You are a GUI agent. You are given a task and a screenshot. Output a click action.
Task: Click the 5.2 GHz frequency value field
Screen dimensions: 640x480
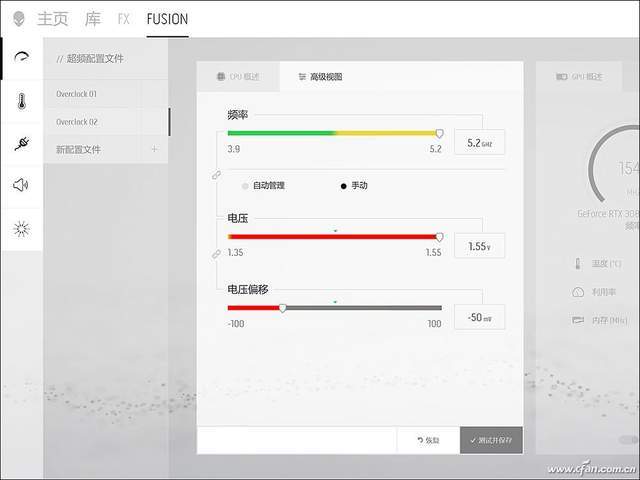480,142
